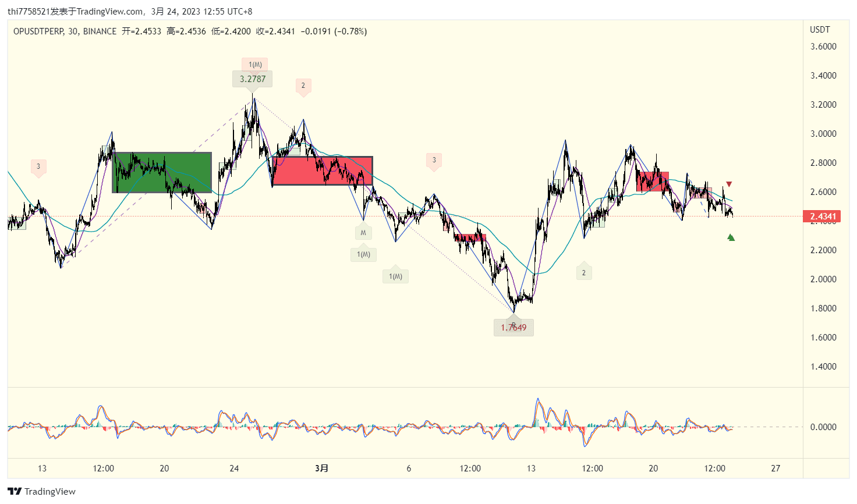857x504 pixels.
Task: Click the green up-triangle buy marker
Action: [731, 237]
